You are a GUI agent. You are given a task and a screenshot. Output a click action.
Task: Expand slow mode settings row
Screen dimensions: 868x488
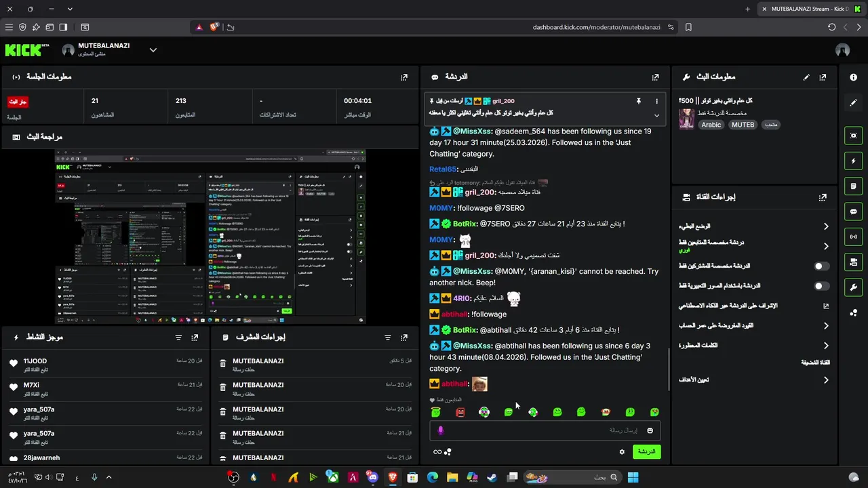(754, 226)
